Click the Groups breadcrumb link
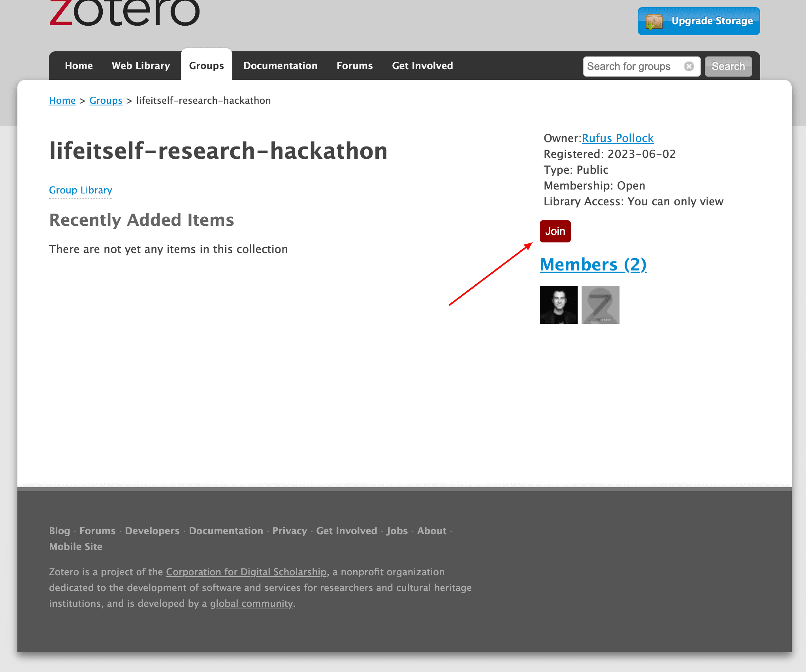Image resolution: width=806 pixels, height=672 pixels. click(x=106, y=101)
